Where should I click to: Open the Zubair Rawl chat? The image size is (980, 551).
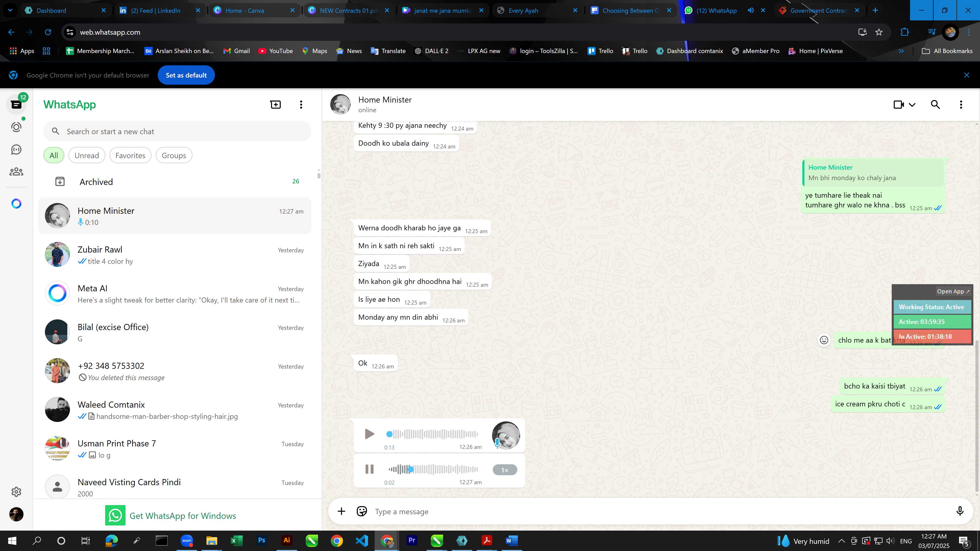(x=175, y=254)
